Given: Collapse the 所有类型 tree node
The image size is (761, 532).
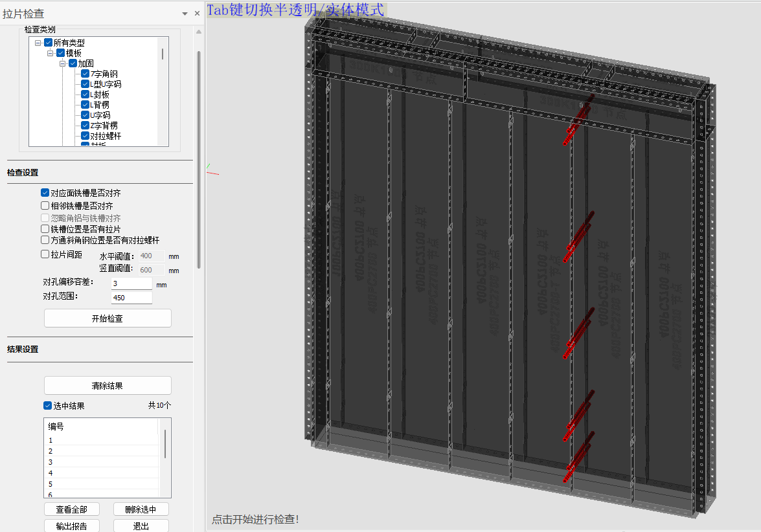Looking at the screenshot, I should (38, 43).
